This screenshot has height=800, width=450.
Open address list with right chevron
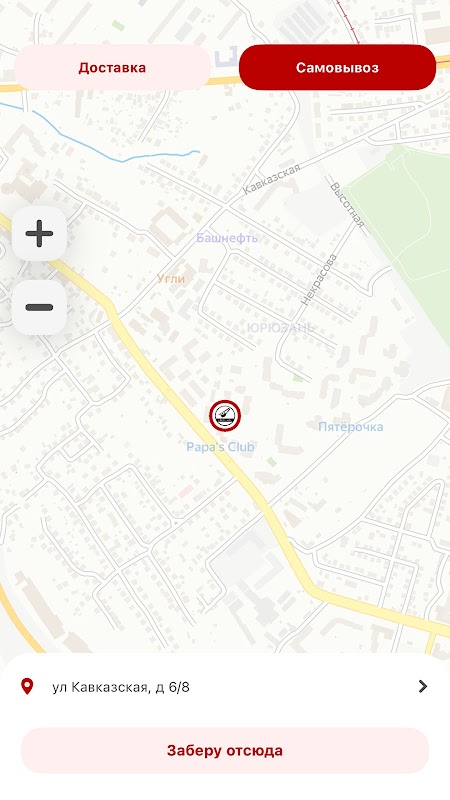click(422, 686)
